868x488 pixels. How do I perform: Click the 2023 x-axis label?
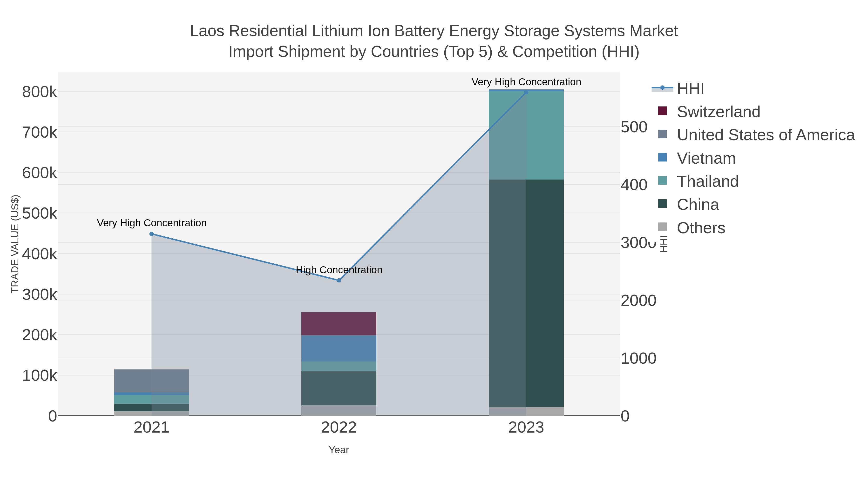[x=526, y=428]
